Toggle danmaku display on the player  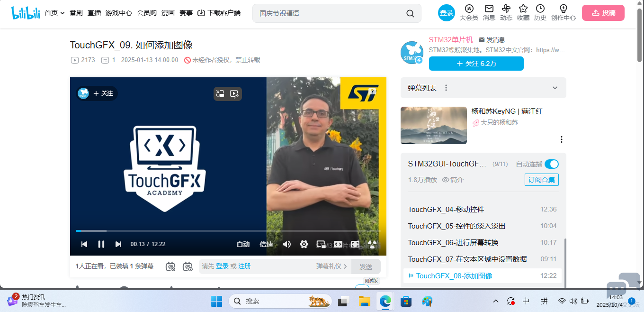(171, 266)
